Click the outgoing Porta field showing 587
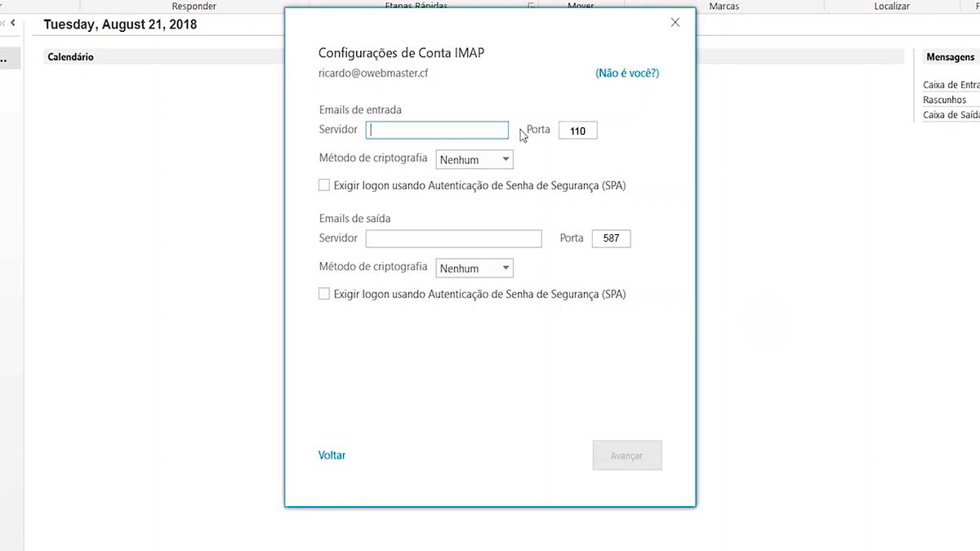980x551 pixels. click(x=611, y=238)
